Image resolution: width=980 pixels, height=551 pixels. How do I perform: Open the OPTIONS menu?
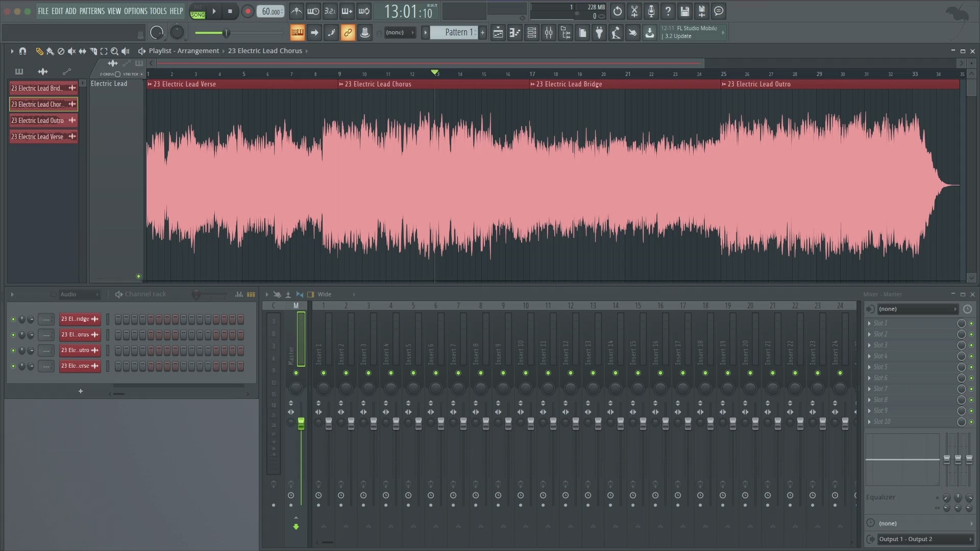point(135,11)
